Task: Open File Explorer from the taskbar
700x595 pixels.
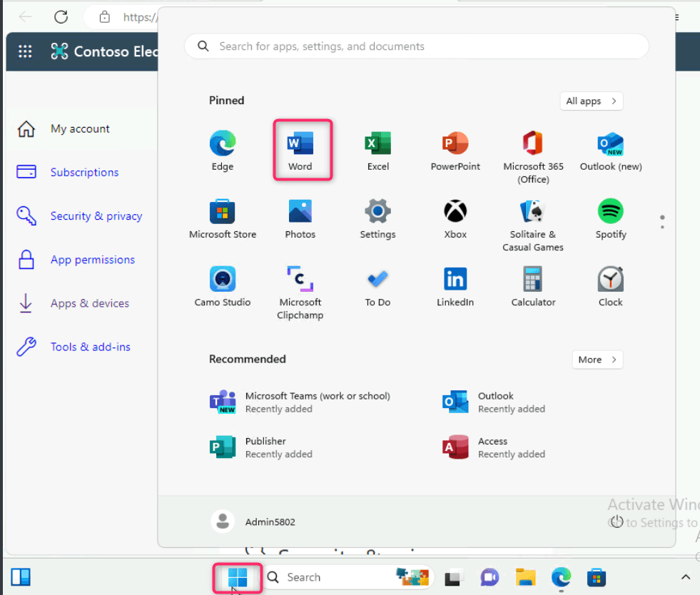Action: point(525,577)
